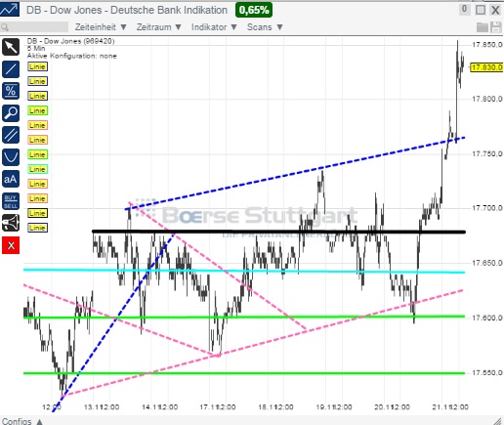Image resolution: width=504 pixels, height=425 pixels.
Task: Select the arrow pointer tool
Action: click(x=11, y=47)
